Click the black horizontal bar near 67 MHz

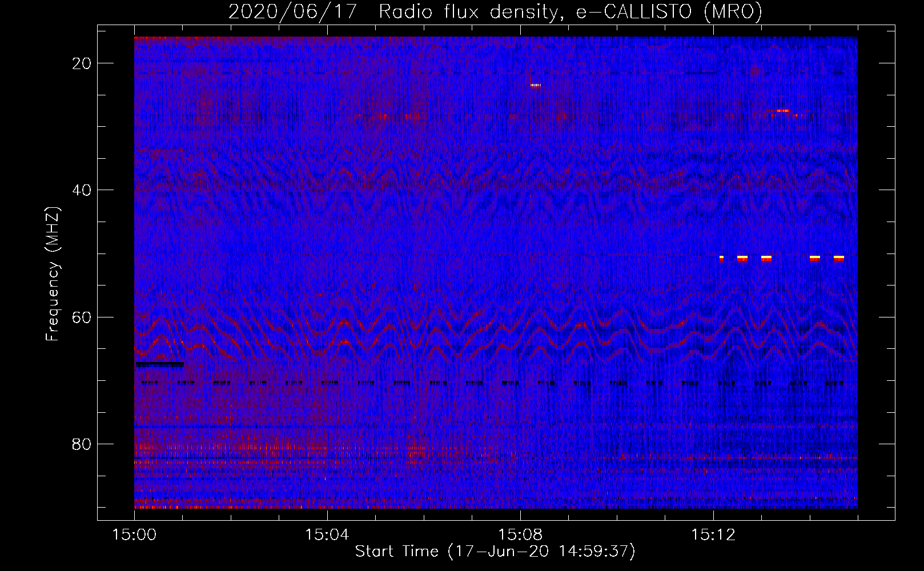(x=160, y=364)
